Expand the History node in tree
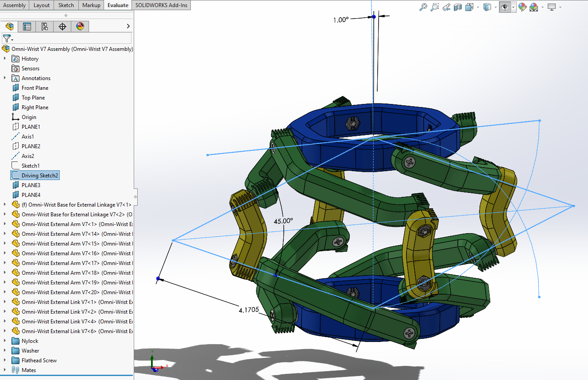 (5, 59)
